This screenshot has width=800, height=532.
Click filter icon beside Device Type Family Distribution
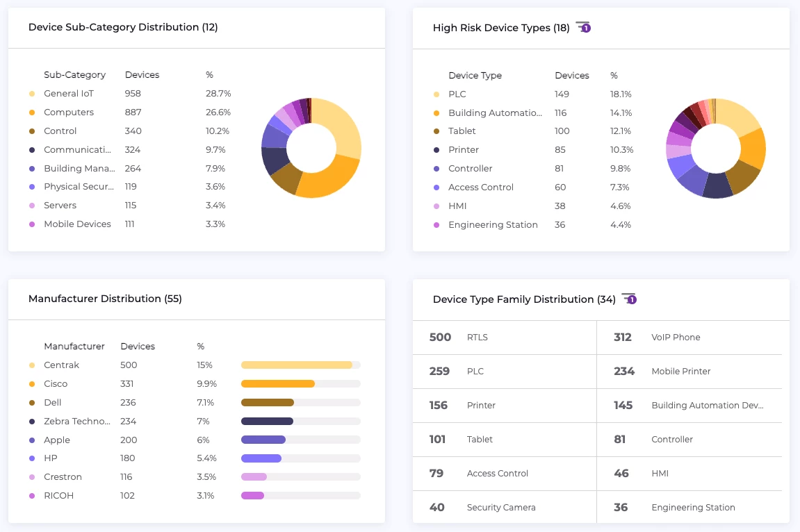click(628, 299)
